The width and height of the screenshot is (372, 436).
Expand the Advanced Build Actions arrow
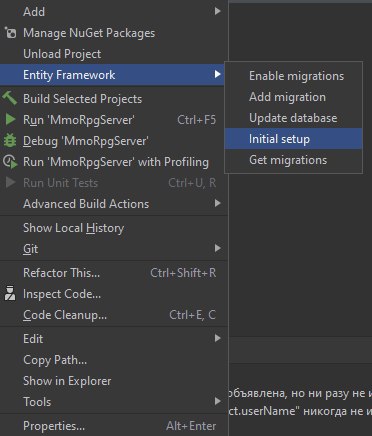coord(217,203)
